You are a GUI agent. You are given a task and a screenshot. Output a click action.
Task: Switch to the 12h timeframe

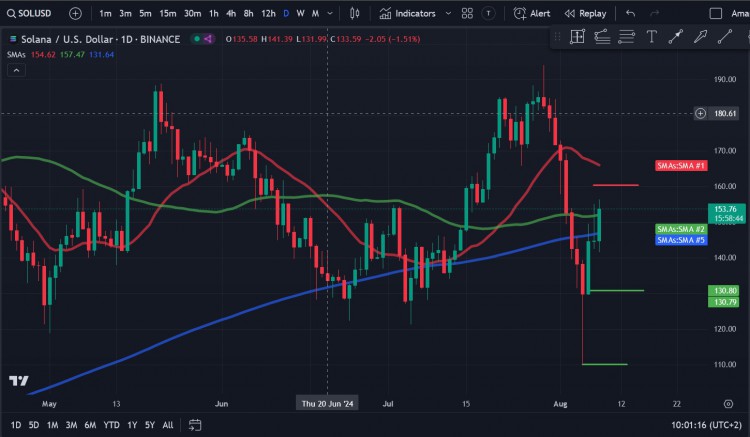pos(268,13)
